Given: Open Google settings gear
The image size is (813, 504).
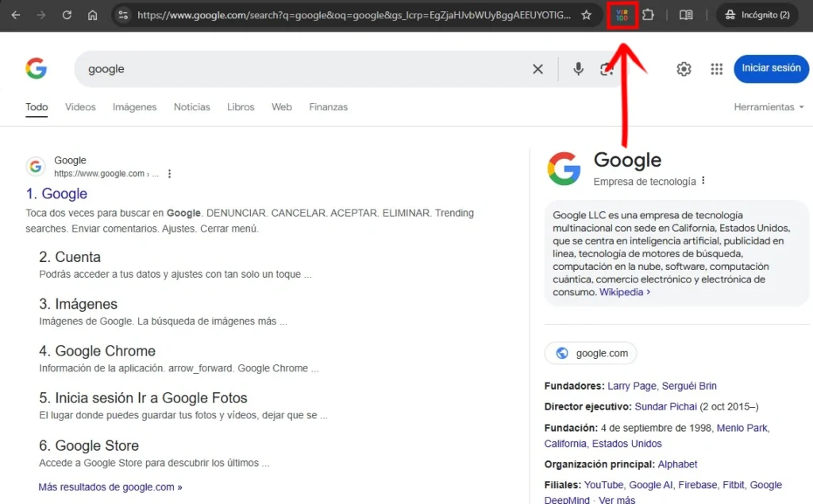Looking at the screenshot, I should [x=684, y=69].
